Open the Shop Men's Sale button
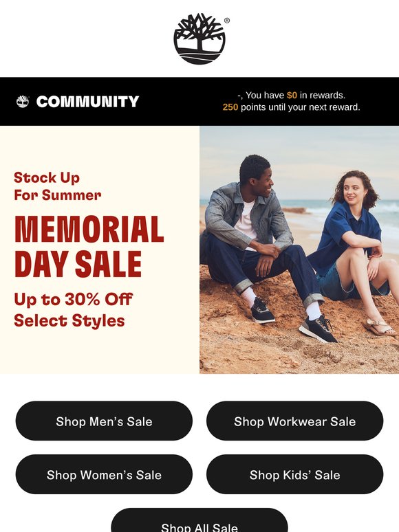Viewport: 399px width, 532px height. coord(104,421)
